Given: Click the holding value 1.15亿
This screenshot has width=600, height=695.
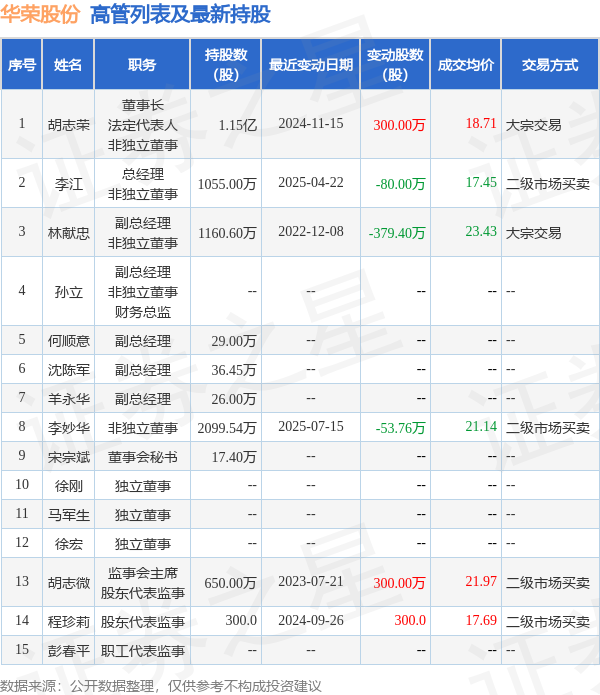Looking at the screenshot, I should [x=238, y=125].
